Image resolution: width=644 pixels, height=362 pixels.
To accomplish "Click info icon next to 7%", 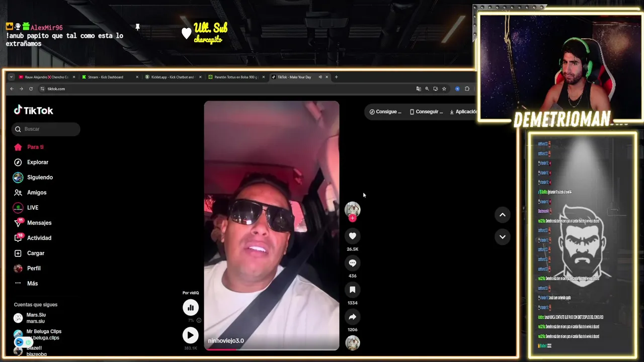I will click(x=199, y=320).
